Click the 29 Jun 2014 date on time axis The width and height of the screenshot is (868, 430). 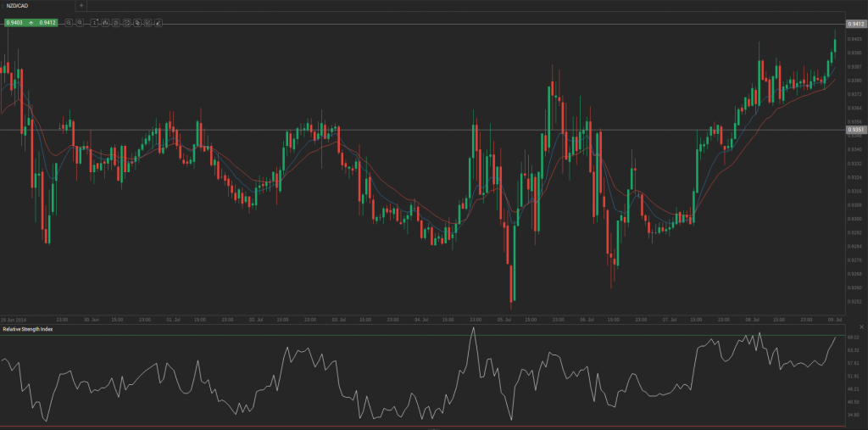tap(14, 320)
